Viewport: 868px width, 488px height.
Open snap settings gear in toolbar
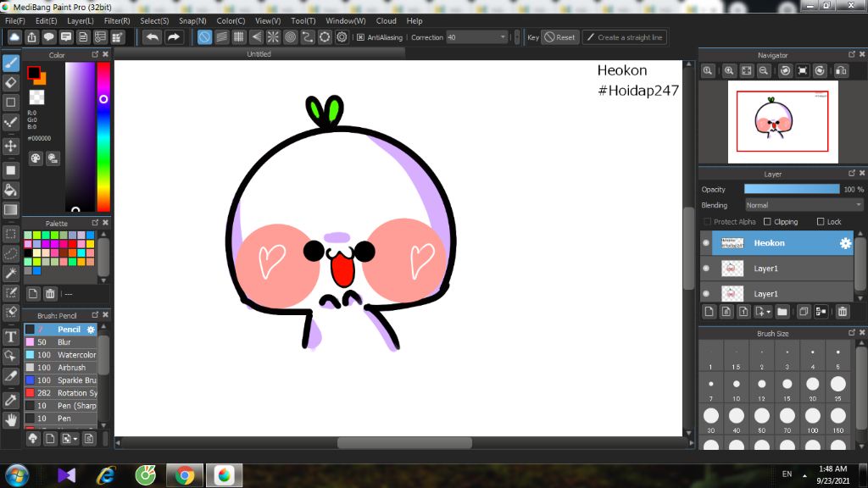(x=342, y=37)
